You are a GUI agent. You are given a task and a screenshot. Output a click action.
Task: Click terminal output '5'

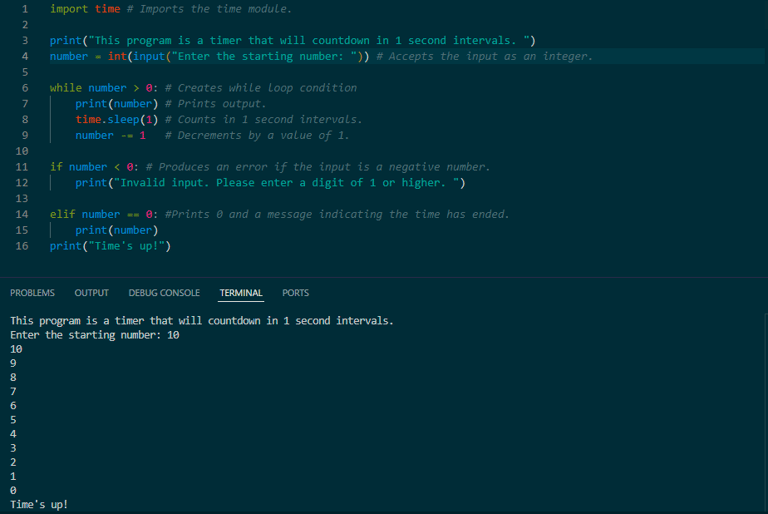pos(13,420)
